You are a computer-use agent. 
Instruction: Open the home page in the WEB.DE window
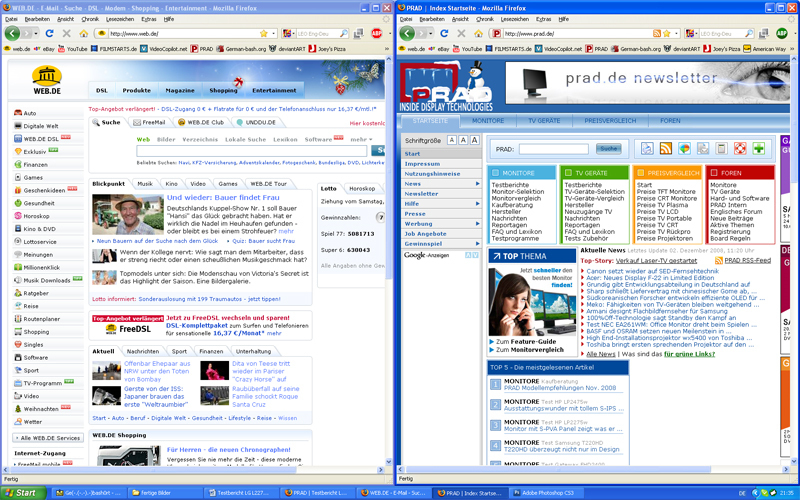coord(84,33)
